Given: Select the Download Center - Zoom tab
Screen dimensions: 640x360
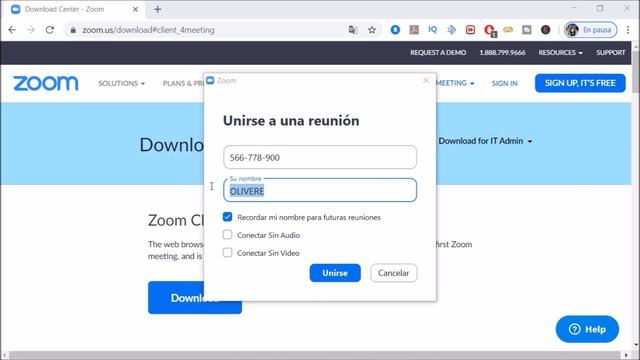Looking at the screenshot, I should click(x=73, y=9).
